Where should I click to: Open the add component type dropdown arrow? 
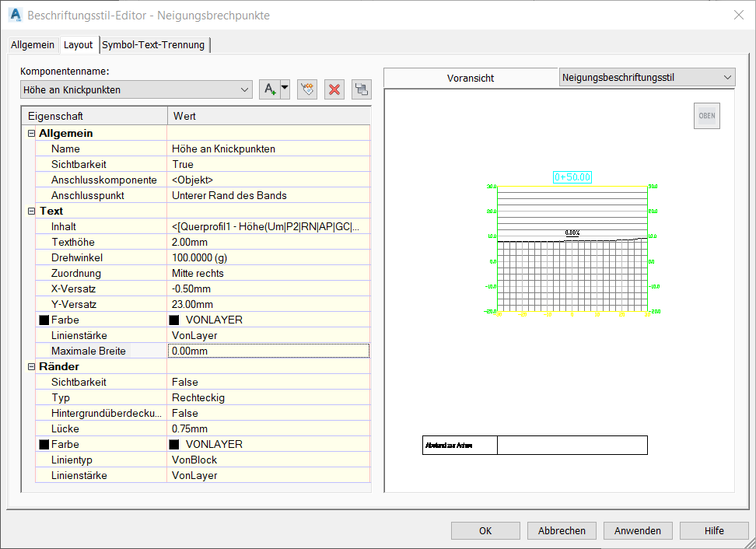point(285,89)
